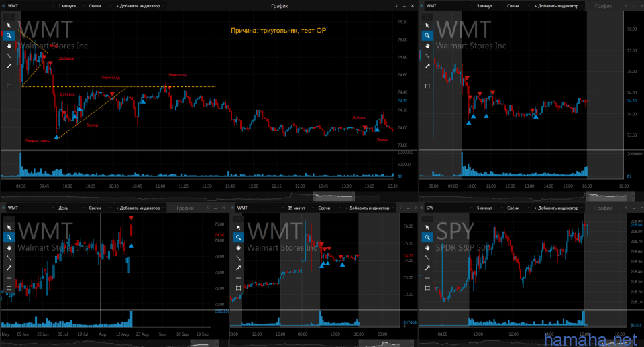The image size is (644, 347).
Task: Choose the hand pan tool in WMT 1-minute chart
Action: tap(9, 46)
